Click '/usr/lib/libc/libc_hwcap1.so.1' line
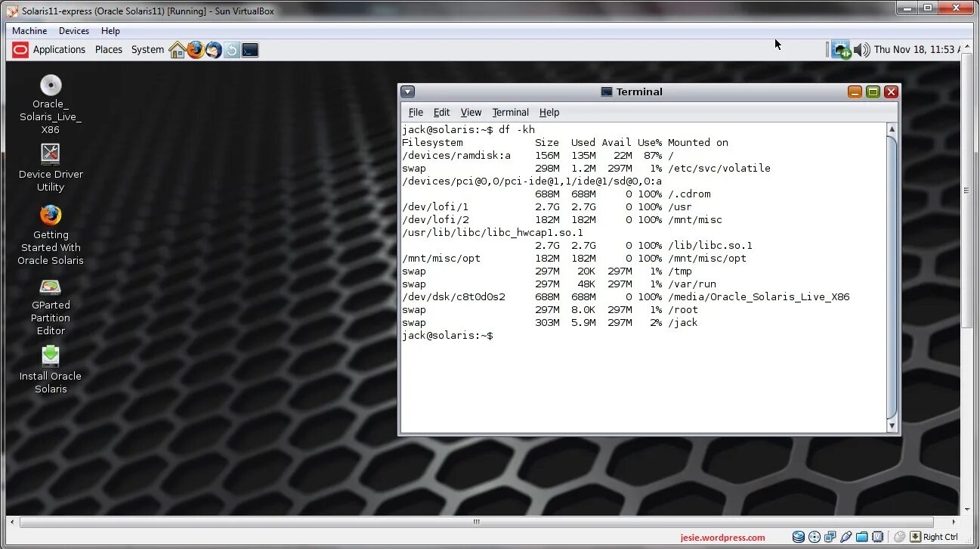Image resolution: width=980 pixels, height=549 pixels. click(492, 233)
